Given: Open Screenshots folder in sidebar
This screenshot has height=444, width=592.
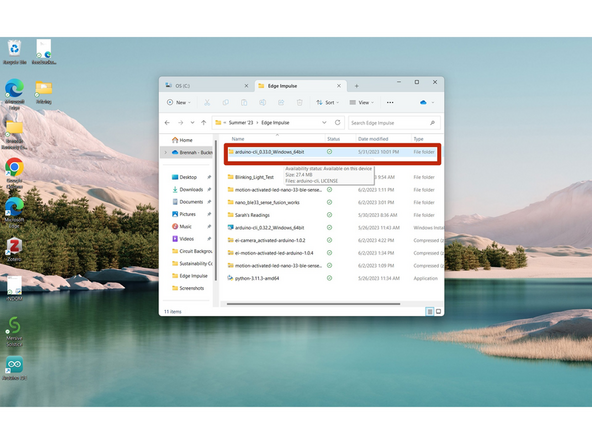Looking at the screenshot, I should point(188,288).
